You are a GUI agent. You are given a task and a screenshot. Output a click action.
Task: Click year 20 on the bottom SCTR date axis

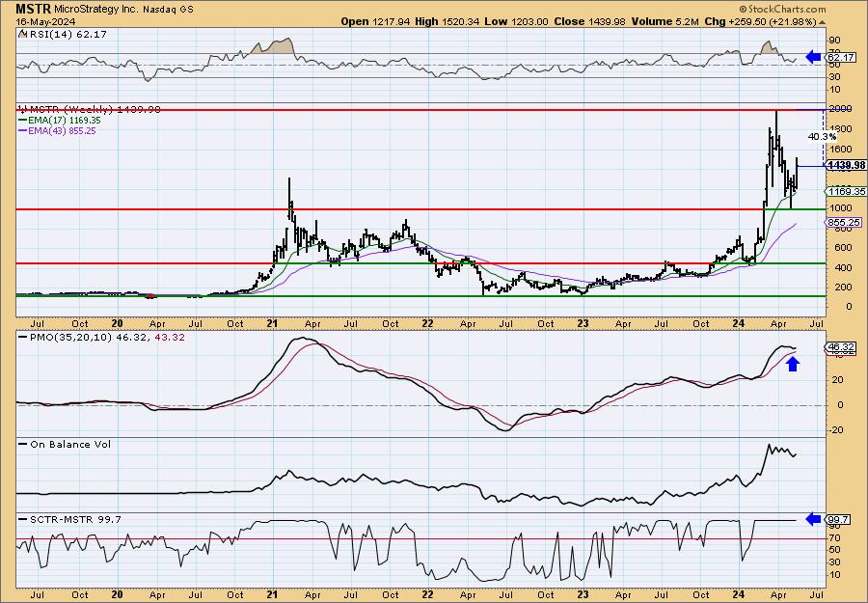[117, 594]
